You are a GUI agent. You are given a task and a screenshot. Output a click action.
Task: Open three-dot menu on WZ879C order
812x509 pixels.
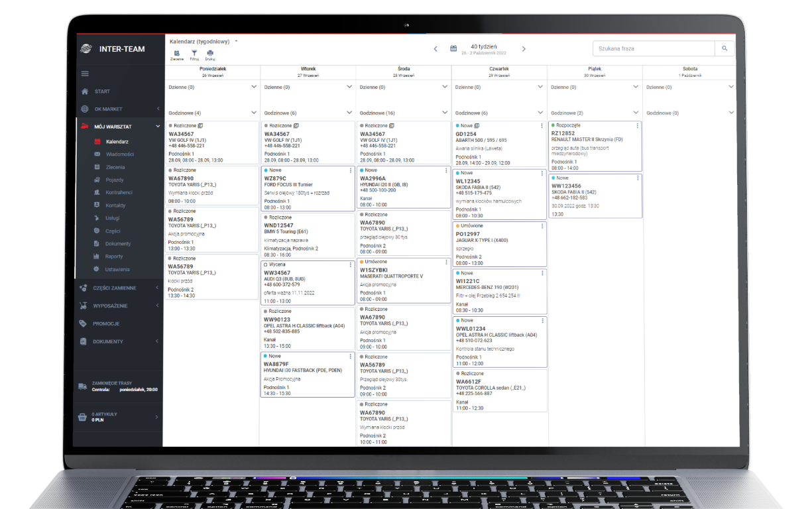350,170
